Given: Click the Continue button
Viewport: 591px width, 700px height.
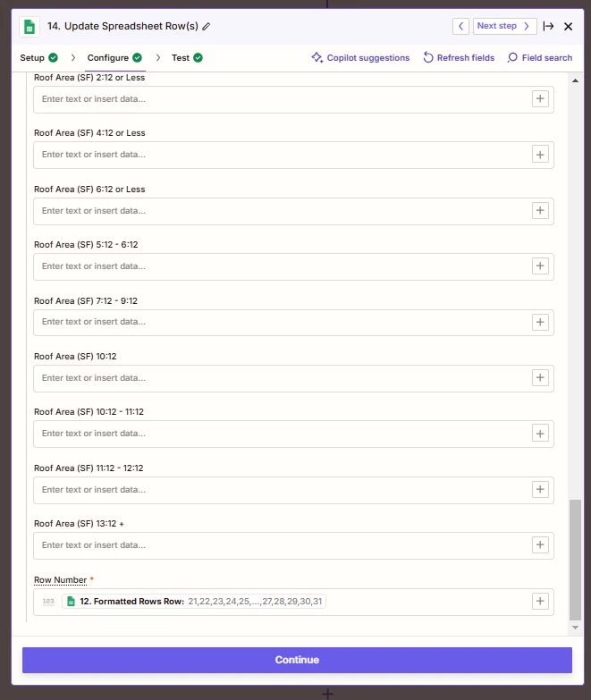Looking at the screenshot, I should 297,660.
